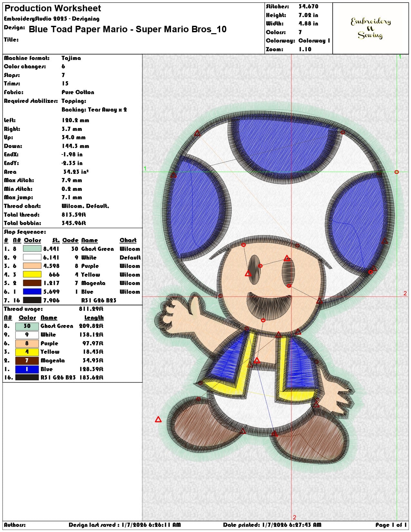This screenshot has height=532, width=411.
Task: Click Thread usage blue swatch numbered 1
Action: (x=27, y=369)
